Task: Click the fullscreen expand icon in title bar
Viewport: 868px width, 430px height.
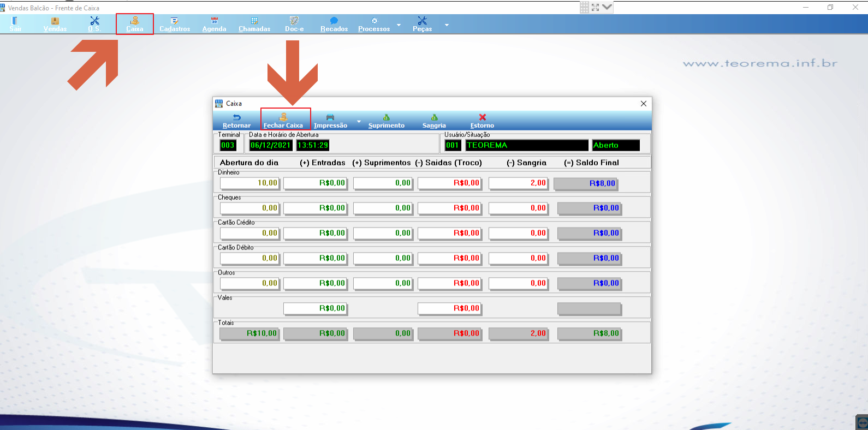Action: 596,7
